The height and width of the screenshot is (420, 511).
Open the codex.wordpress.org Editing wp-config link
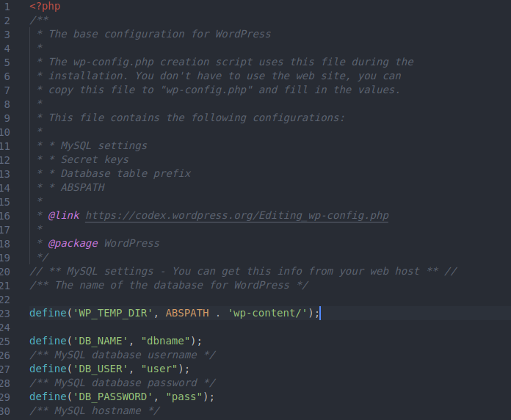237,216
